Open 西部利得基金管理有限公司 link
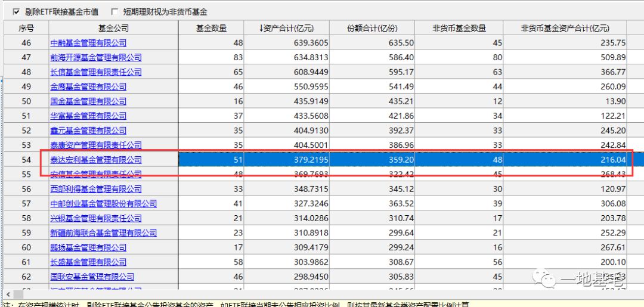This screenshot has width=644, height=307. 96,189
